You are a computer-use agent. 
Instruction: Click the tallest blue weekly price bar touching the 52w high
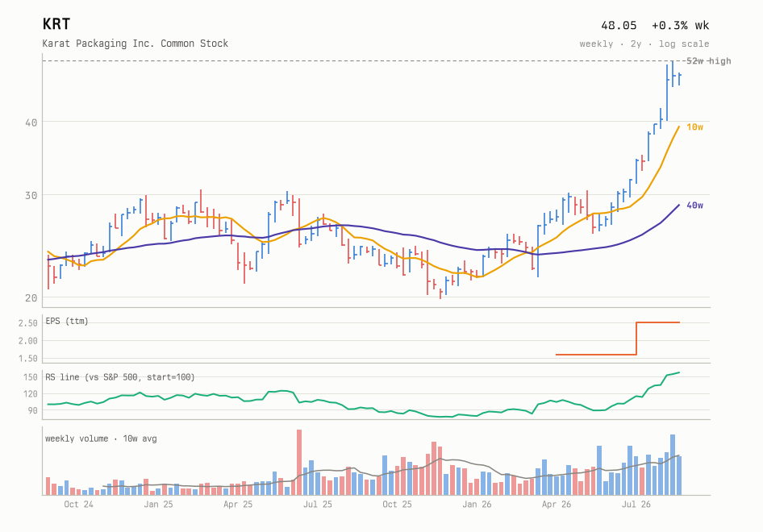(673, 74)
